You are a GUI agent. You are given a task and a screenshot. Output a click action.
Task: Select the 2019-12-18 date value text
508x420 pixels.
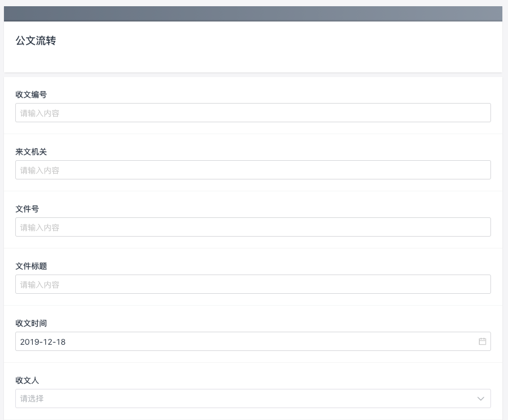click(x=43, y=342)
